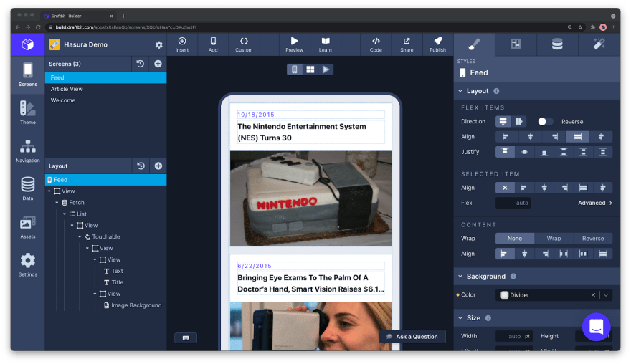Click the Width auto input field
This screenshot has width=631, height=364.
[514, 336]
